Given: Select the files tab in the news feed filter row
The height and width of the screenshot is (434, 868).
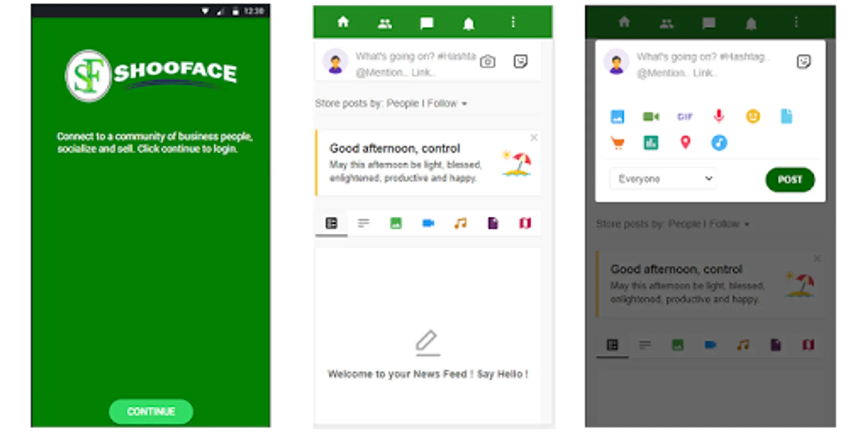Looking at the screenshot, I should 493,223.
